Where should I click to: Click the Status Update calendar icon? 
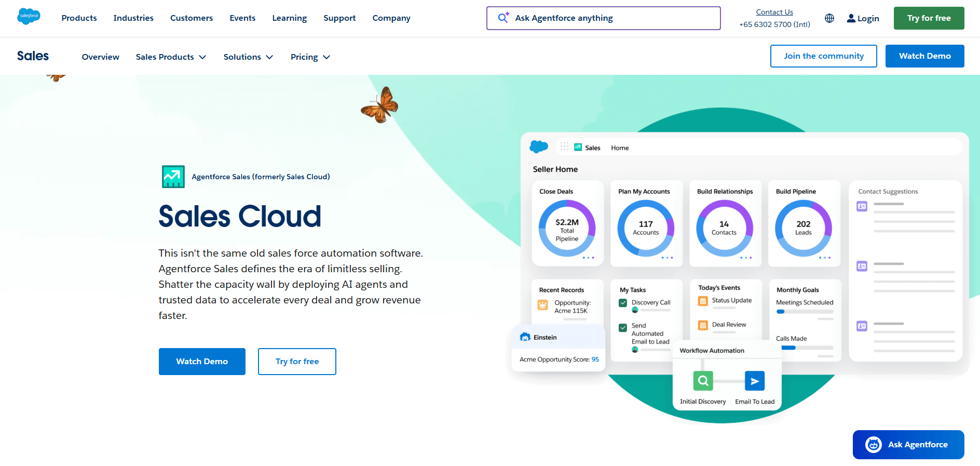click(x=703, y=301)
